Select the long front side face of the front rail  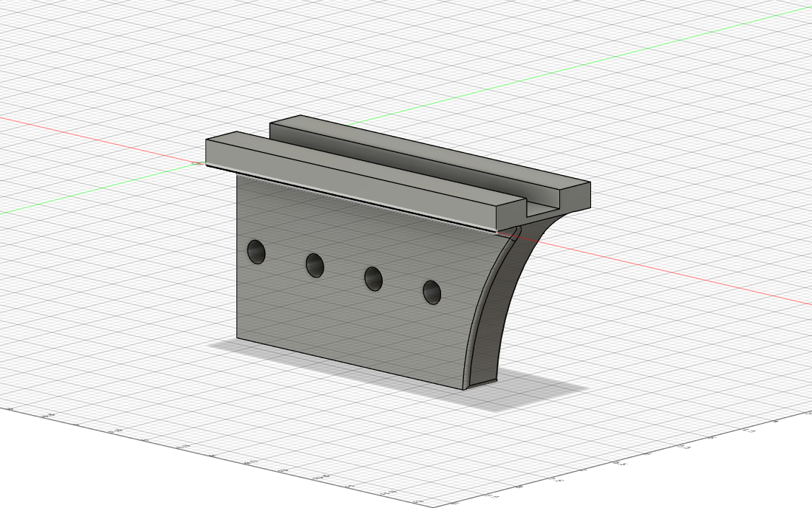click(x=352, y=185)
